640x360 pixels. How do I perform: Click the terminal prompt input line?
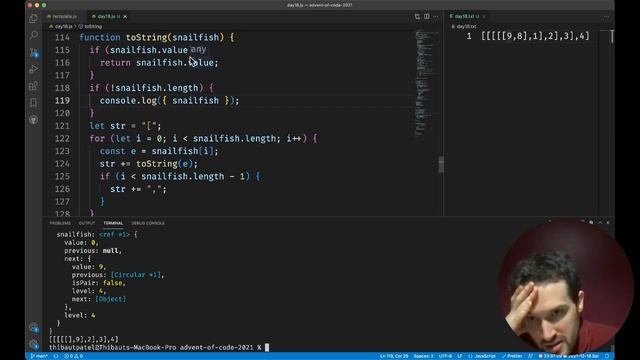pos(159,347)
